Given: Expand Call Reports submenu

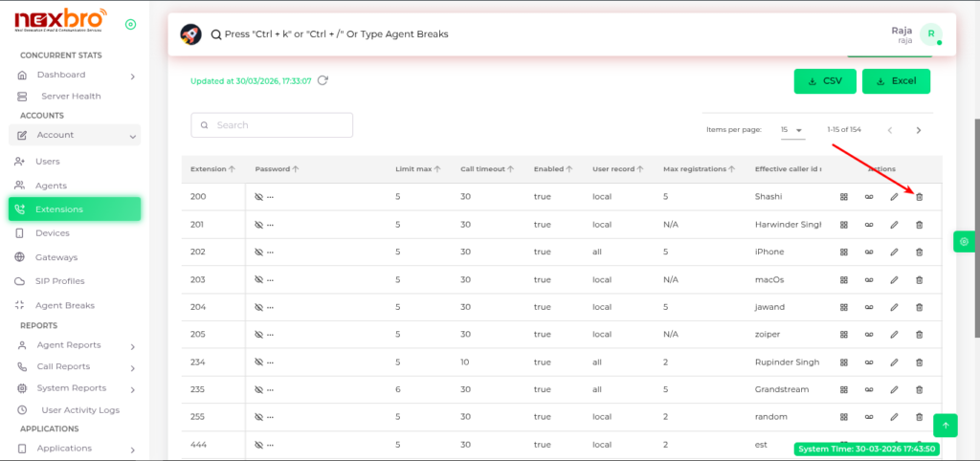Looking at the screenshot, I should coord(75,366).
